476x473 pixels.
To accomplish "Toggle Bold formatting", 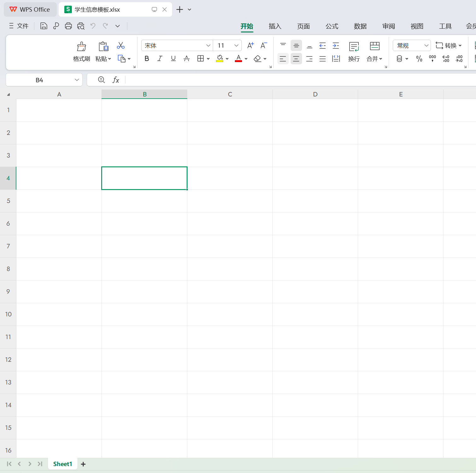I will point(147,59).
